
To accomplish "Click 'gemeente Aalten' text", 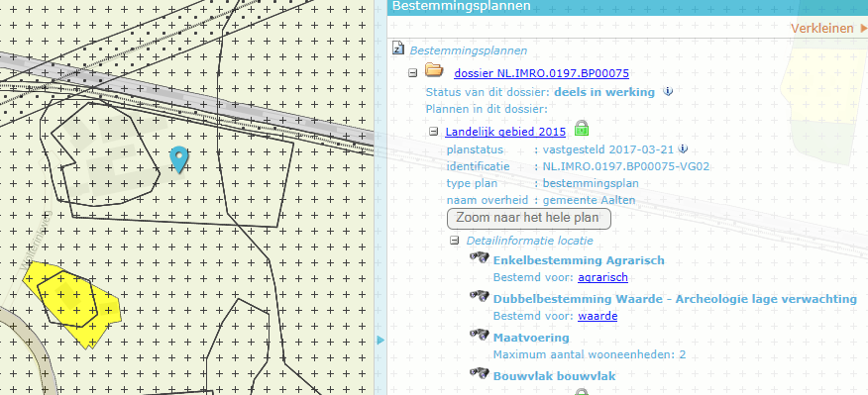I will tap(589, 200).
